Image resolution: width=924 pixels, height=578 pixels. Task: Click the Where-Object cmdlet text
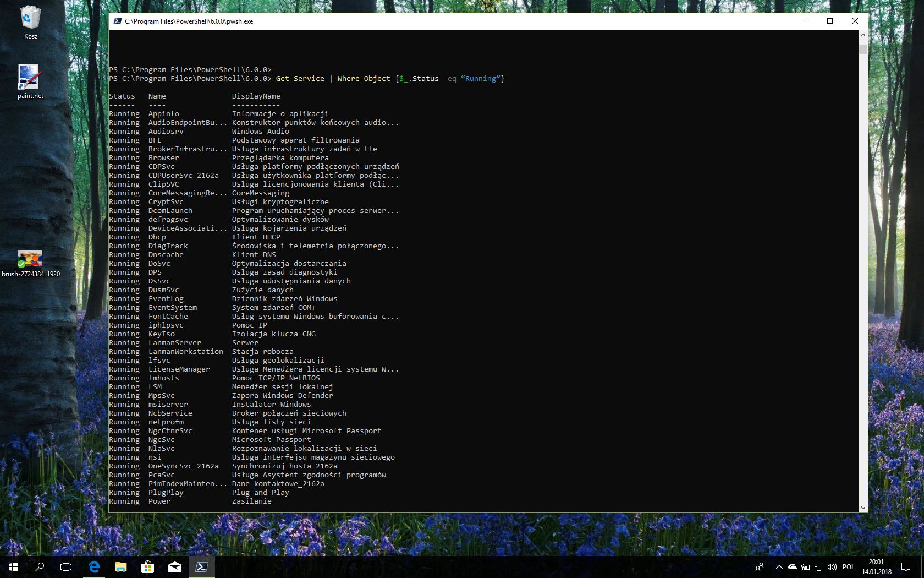pos(364,79)
